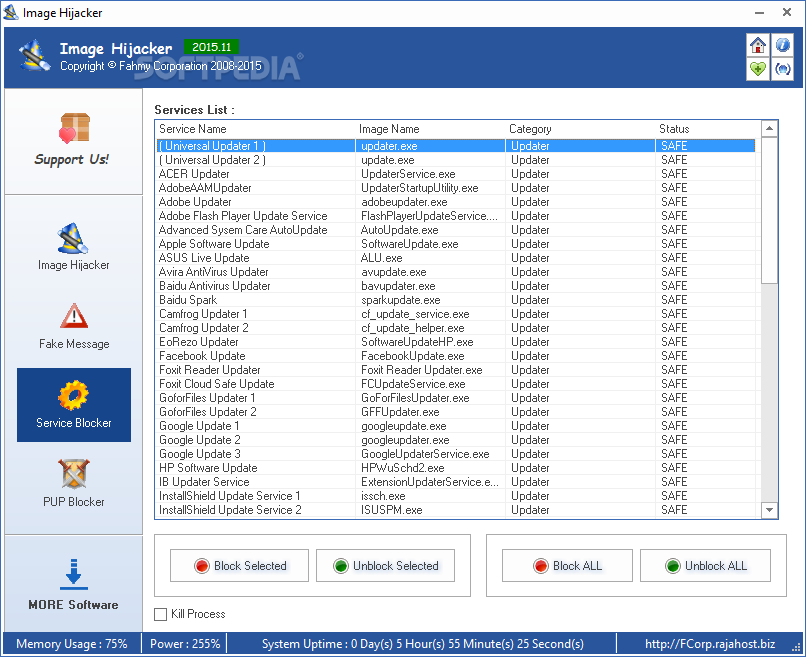Image resolution: width=806 pixels, height=657 pixels.
Task: Open the PUP Blocker section
Action: (74, 483)
